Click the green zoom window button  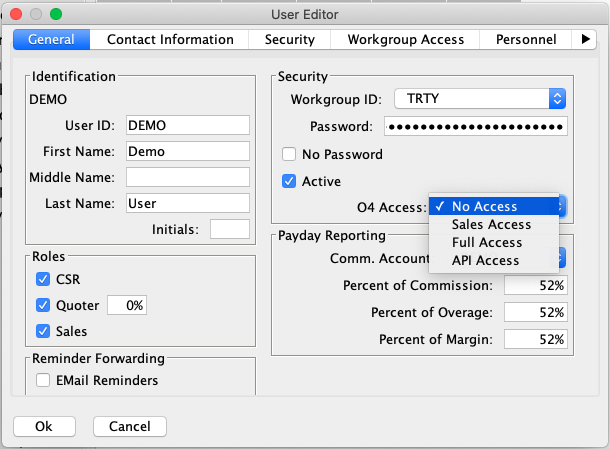56,14
